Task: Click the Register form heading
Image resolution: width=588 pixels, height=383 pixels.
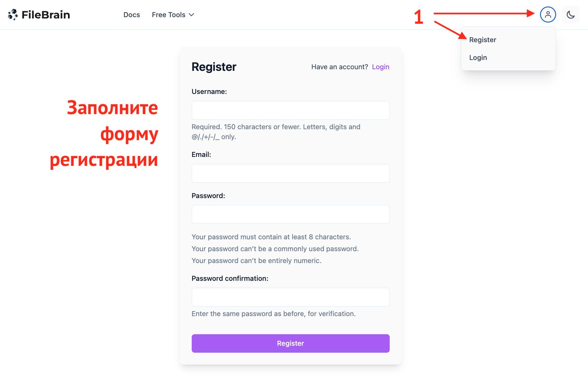Action: (214, 67)
